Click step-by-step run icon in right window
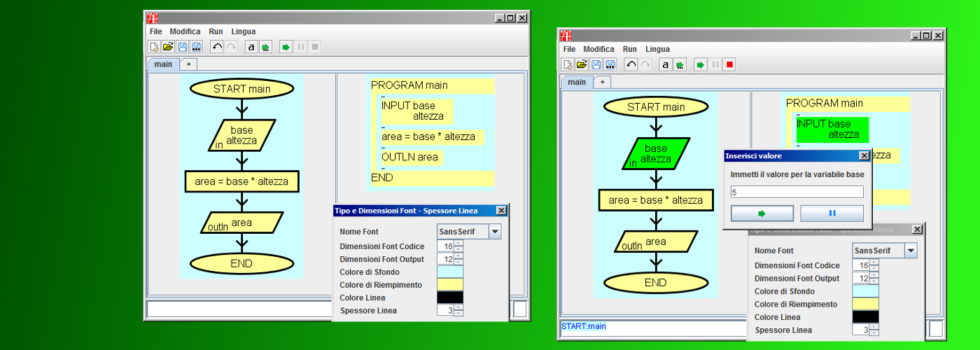Viewport: 980px width, 350px height. (x=679, y=64)
